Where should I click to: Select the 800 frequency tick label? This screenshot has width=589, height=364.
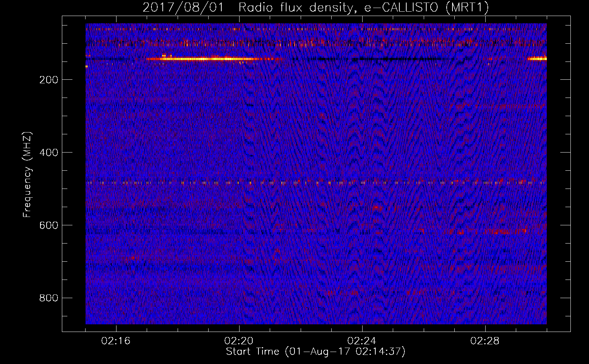[49, 298]
